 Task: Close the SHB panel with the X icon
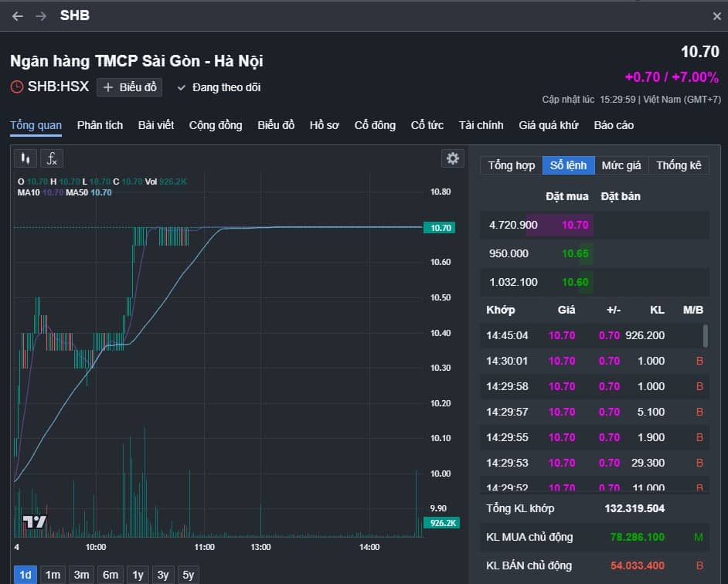point(717,16)
